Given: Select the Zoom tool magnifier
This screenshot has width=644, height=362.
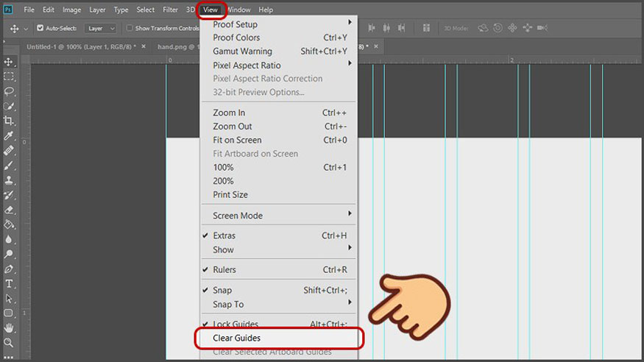Looking at the screenshot, I should pyautogui.click(x=9, y=343).
